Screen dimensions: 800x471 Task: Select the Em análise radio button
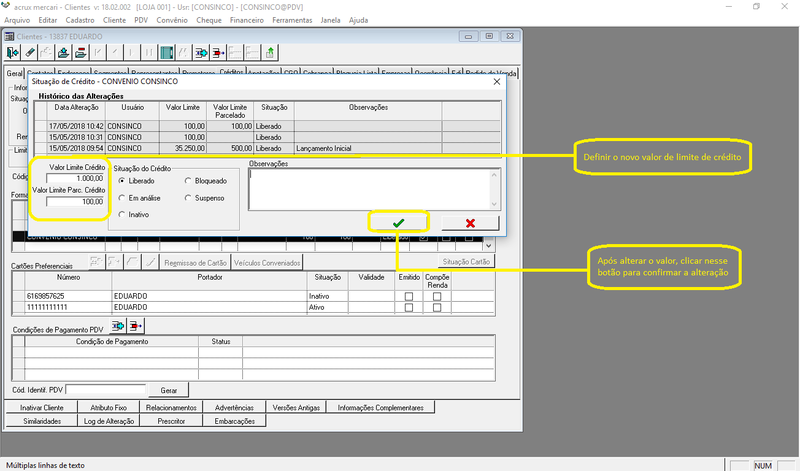pyautogui.click(x=122, y=198)
